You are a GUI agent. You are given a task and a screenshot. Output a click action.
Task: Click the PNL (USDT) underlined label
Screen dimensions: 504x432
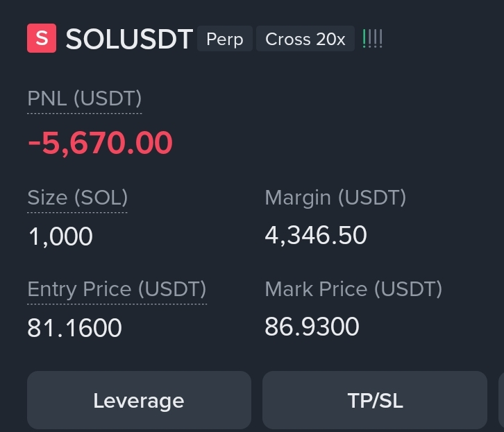[x=85, y=99]
